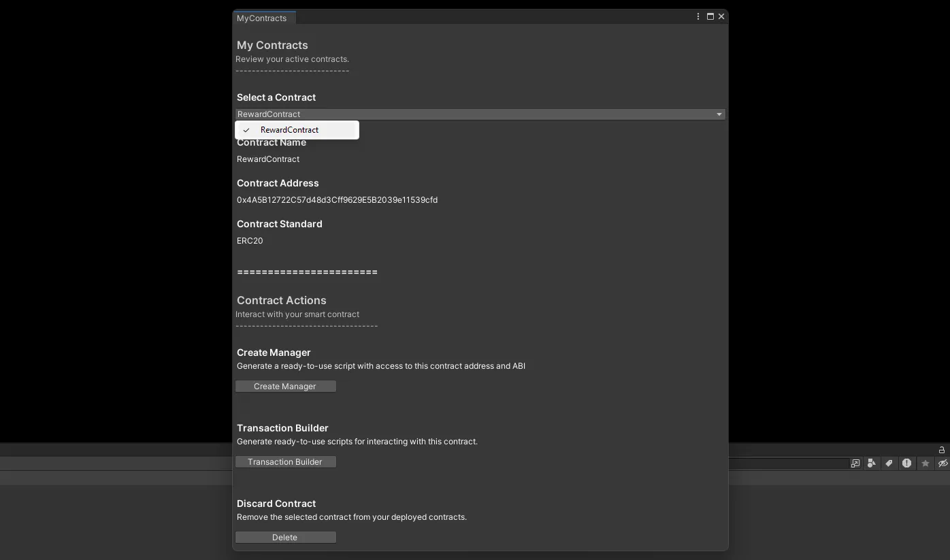The width and height of the screenshot is (950, 560).
Task: Select the star favorite icon in the toolbar
Action: [925, 463]
